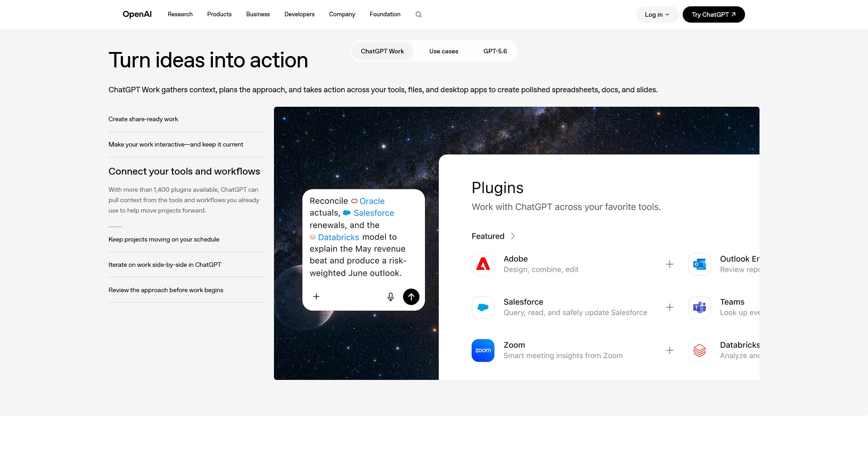
Task: Click the Adobe plugin name
Action: pyautogui.click(x=516, y=259)
